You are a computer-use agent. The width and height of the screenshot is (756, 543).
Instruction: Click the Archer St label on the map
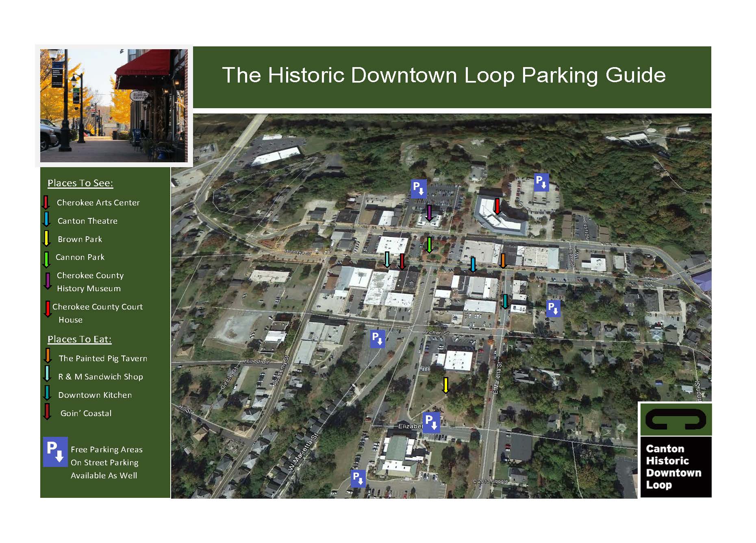(436, 333)
